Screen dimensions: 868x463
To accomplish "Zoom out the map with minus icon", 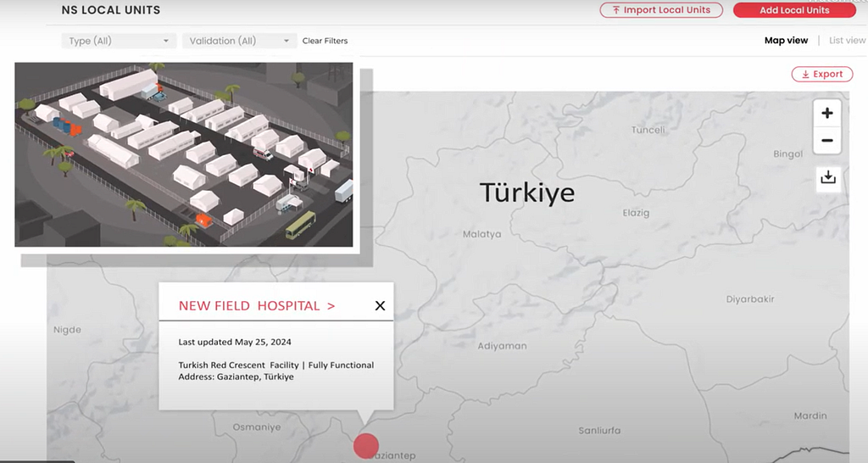I will tap(827, 141).
